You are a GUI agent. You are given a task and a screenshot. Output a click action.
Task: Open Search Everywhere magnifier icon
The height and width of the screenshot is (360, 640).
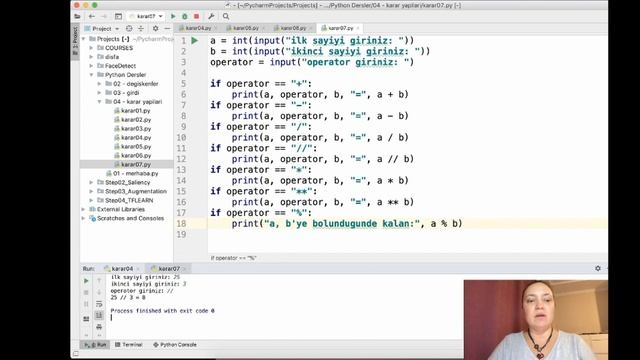coord(226,16)
